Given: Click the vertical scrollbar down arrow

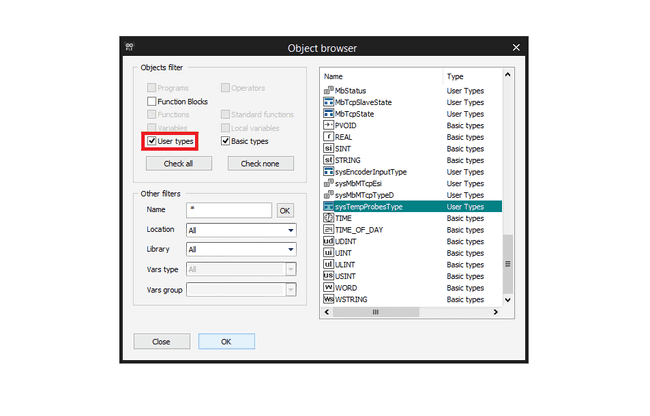Looking at the screenshot, I should 507,299.
